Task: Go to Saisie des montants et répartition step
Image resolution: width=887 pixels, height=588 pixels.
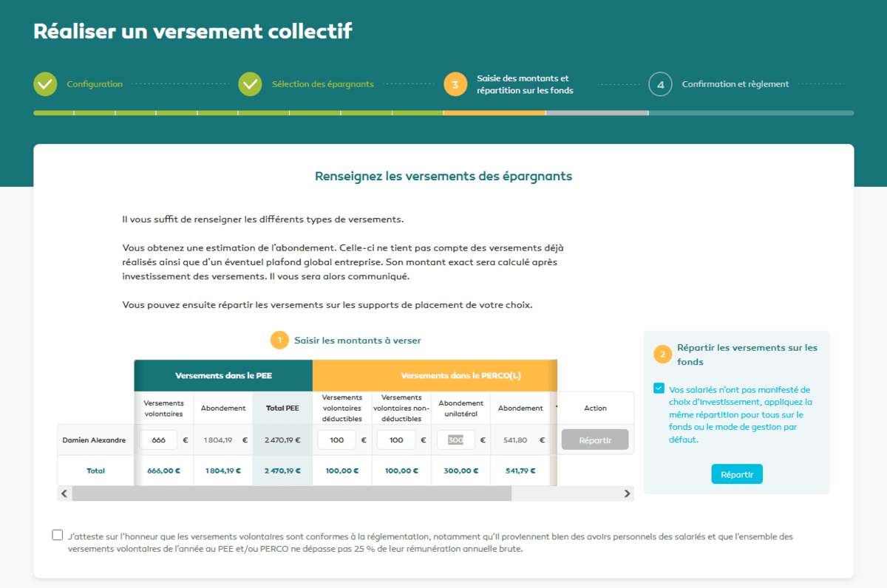Action: pos(526,84)
